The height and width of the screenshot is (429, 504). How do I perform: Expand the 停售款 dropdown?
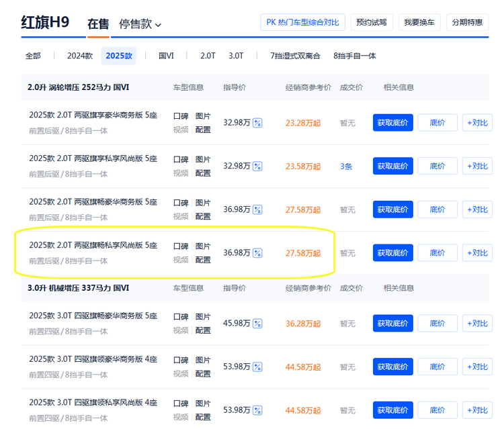coord(140,24)
